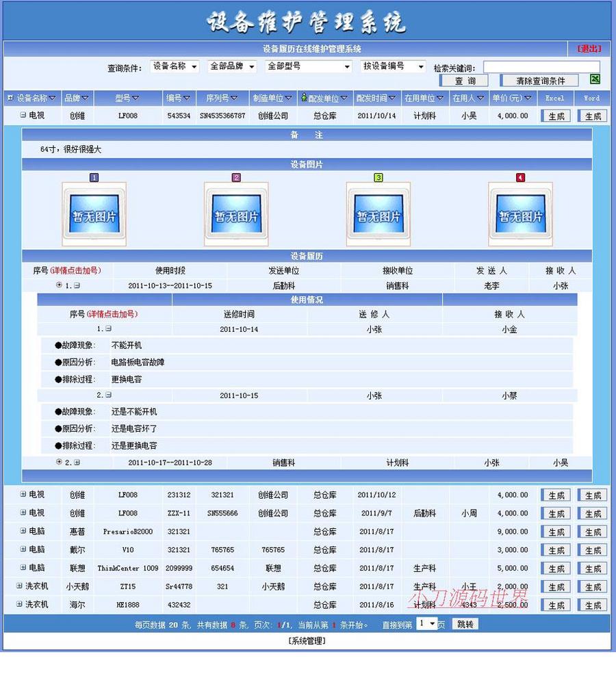Viewport: 616px width, 680px height.
Task: Click the green Excel export icon
Action: [595, 79]
